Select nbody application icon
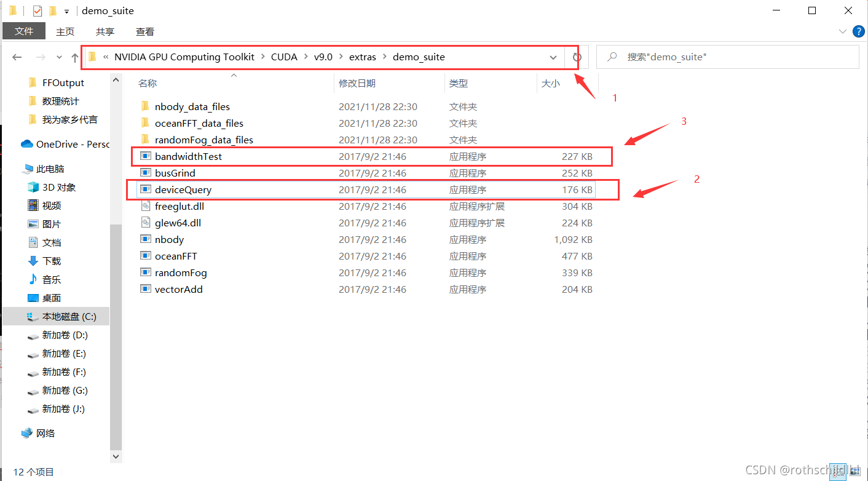 145,239
